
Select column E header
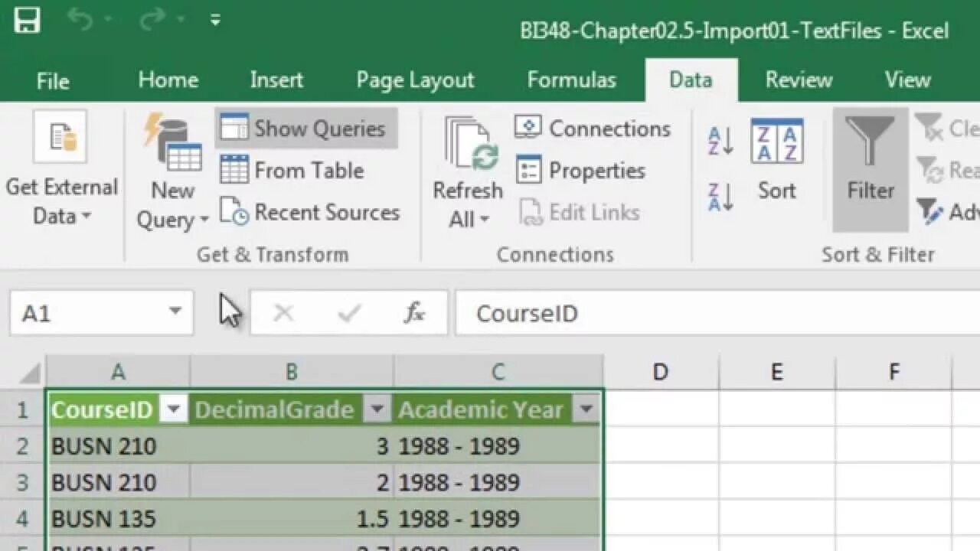click(776, 372)
